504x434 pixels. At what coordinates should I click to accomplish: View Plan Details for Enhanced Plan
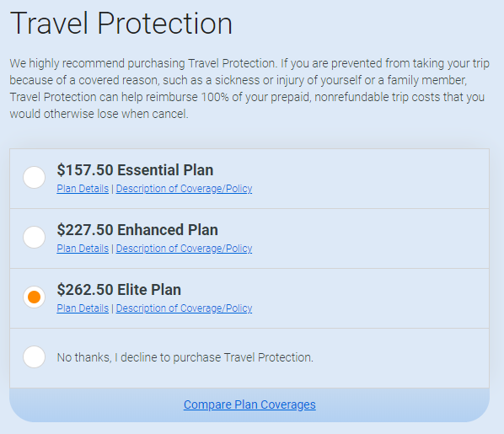point(83,249)
